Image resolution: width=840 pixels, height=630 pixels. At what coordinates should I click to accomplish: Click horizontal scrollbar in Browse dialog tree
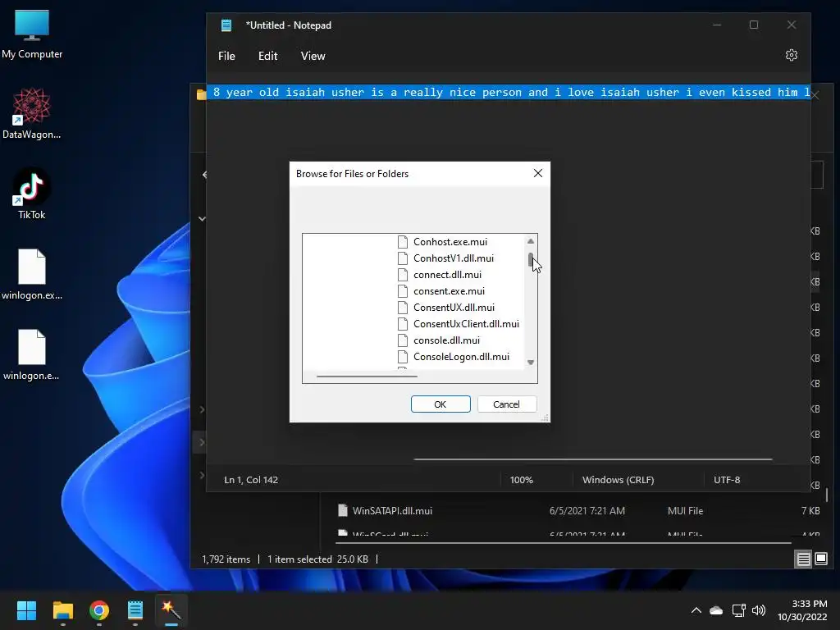click(367, 376)
